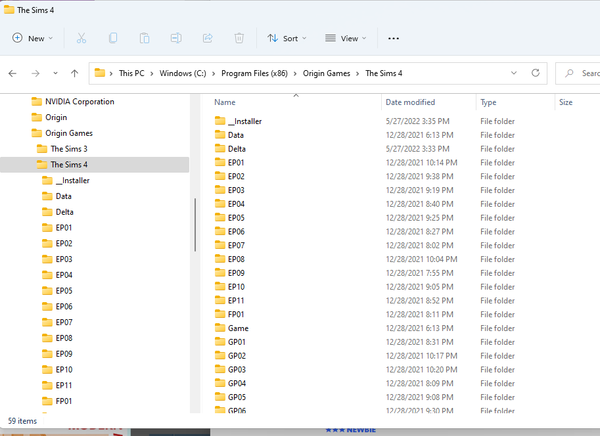600x436 pixels.
Task: Click the Copy icon in toolbar
Action: point(113,38)
